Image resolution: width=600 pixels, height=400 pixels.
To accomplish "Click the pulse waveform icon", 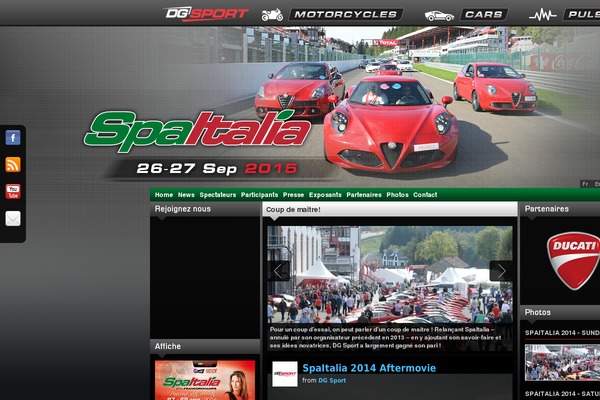I will [x=542, y=16].
